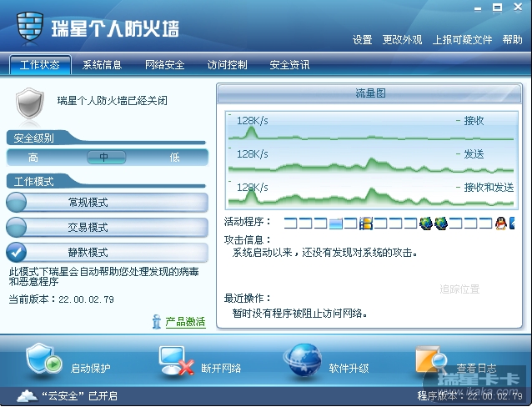Select the QQ penguin in active programs
The image size is (532, 407).
pyautogui.click(x=501, y=224)
